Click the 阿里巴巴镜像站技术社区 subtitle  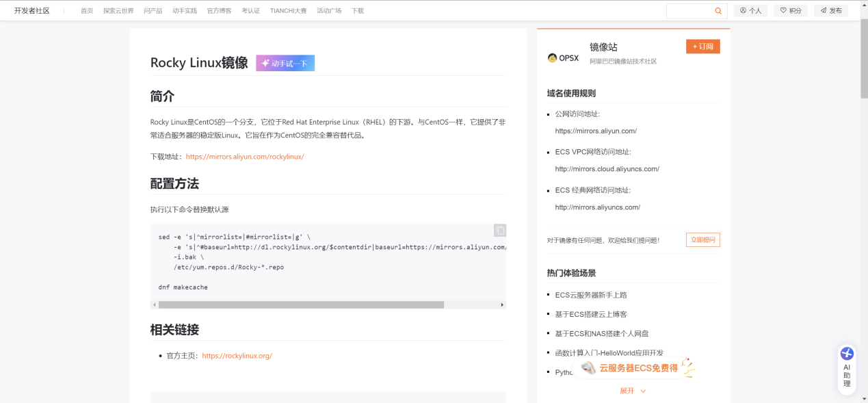pyautogui.click(x=623, y=62)
